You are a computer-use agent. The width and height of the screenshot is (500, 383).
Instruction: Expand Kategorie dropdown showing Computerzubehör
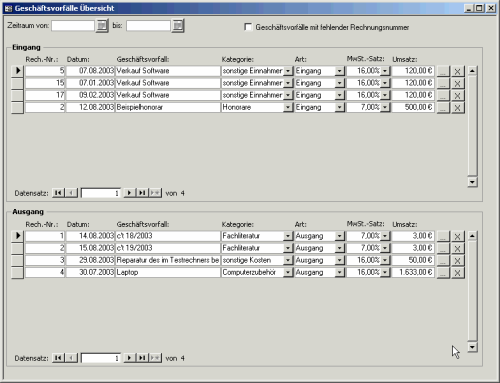pyautogui.click(x=288, y=273)
